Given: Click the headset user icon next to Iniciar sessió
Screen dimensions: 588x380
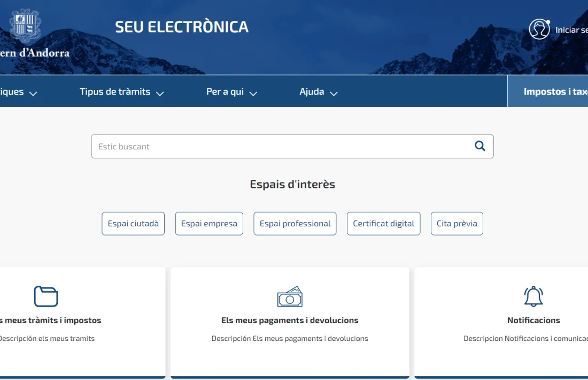Looking at the screenshot, I should coord(539,29).
